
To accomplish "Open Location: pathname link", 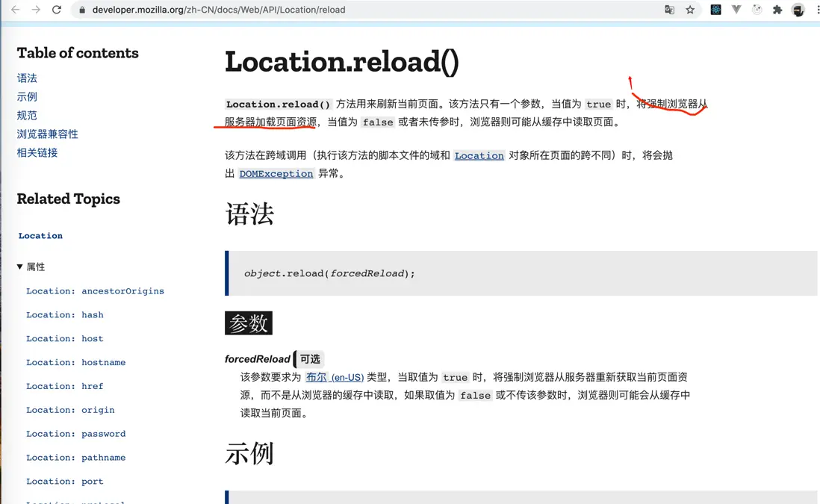I will tap(76, 458).
